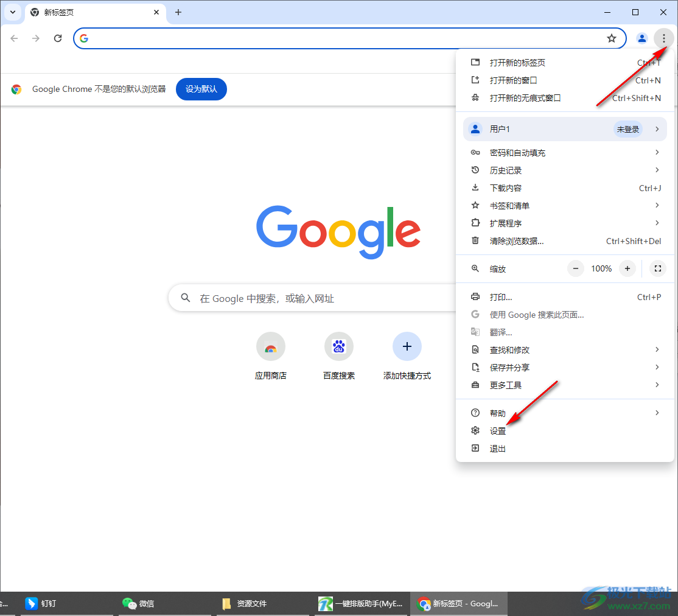The image size is (678, 616).
Task: Choose 退出 from the menu
Action: coord(565,449)
